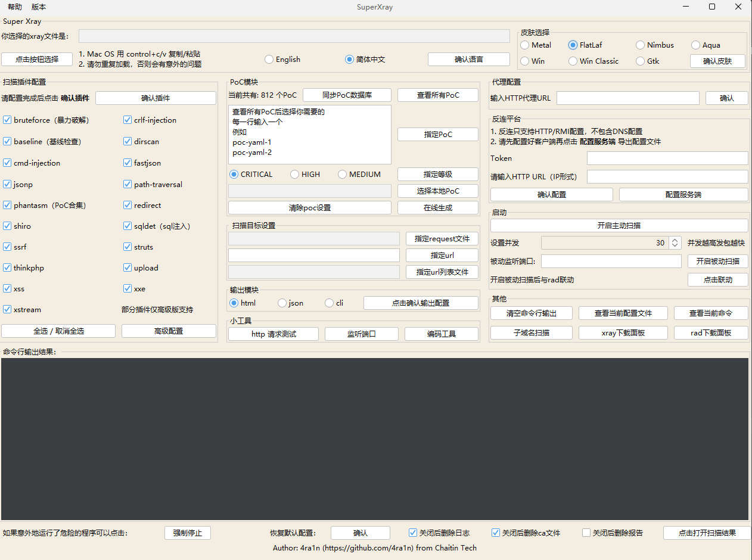Click the 指定等级 button

[438, 175]
